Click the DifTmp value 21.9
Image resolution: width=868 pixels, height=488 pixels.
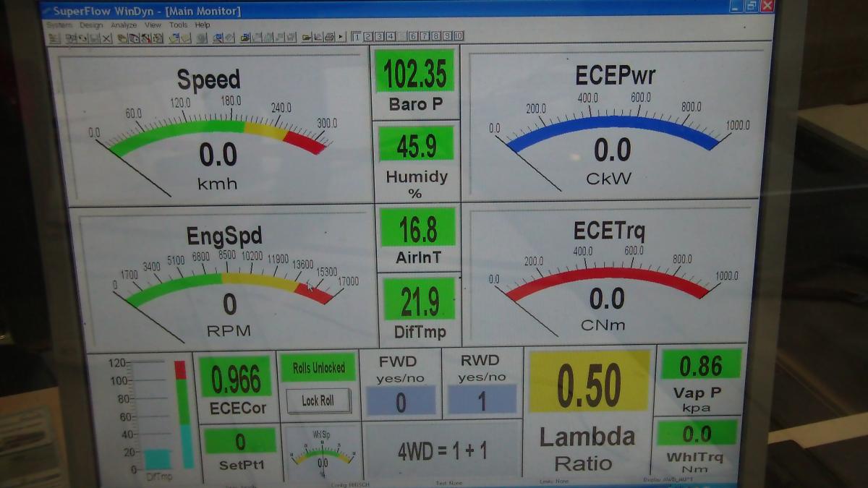tap(420, 299)
